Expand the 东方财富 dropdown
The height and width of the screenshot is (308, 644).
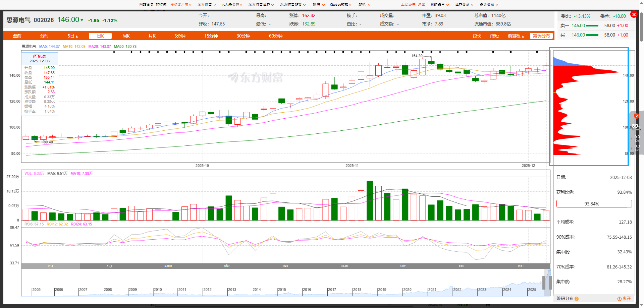coord(206,5)
